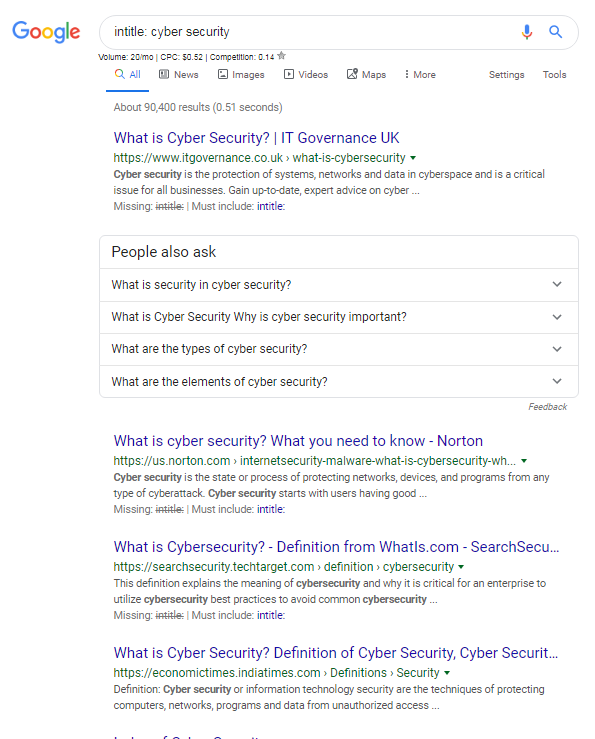Viewport: 595px width, 739px height.
Task: Click the Feedback link below questions
Action: (547, 407)
